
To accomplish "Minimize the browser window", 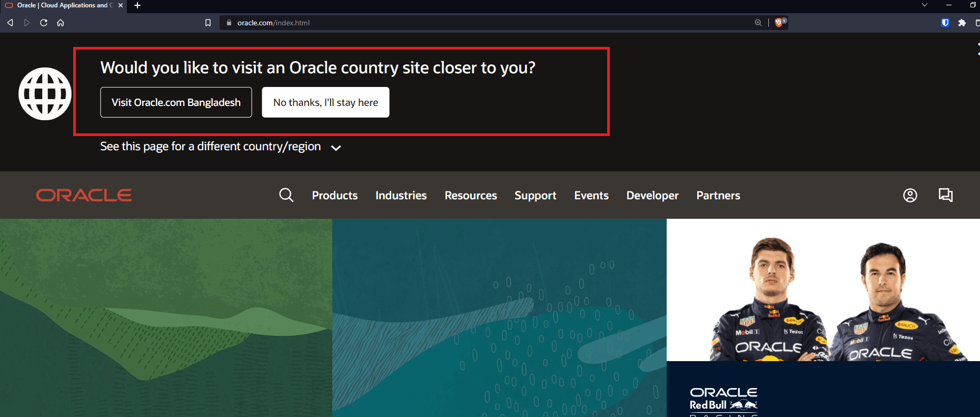I will click(949, 5).
